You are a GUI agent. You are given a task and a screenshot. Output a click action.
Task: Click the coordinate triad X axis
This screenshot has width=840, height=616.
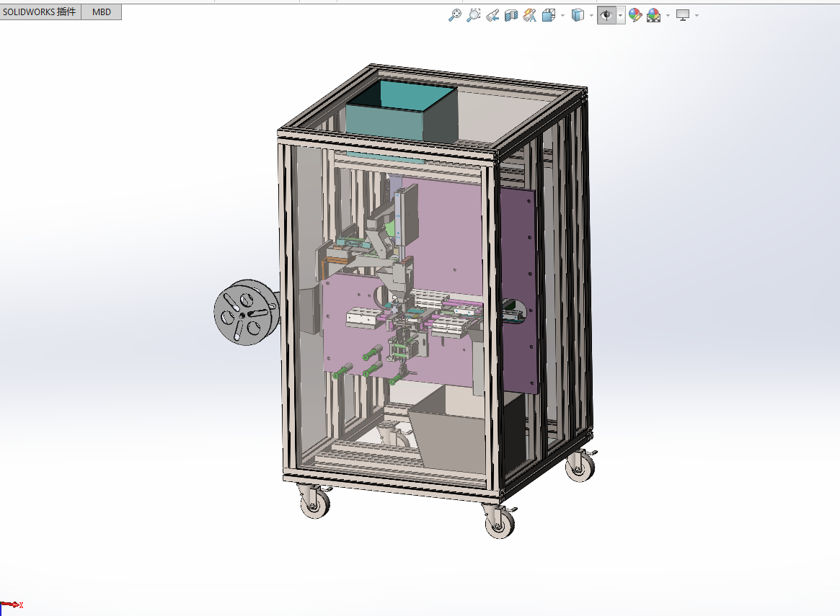click(12, 604)
